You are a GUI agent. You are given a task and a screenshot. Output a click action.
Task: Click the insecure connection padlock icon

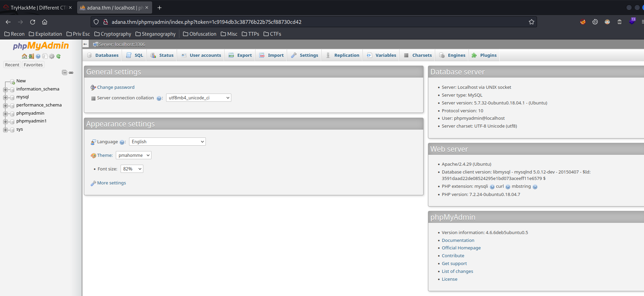[106, 22]
